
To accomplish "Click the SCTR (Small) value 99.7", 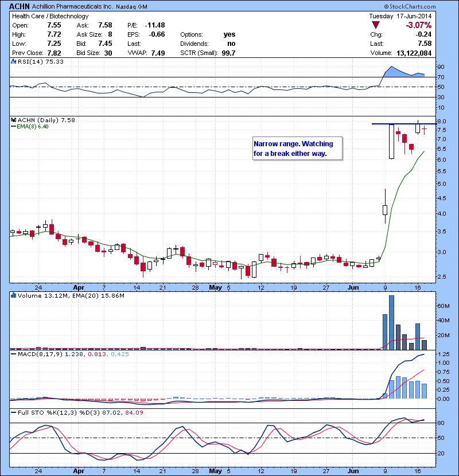I will [x=228, y=53].
